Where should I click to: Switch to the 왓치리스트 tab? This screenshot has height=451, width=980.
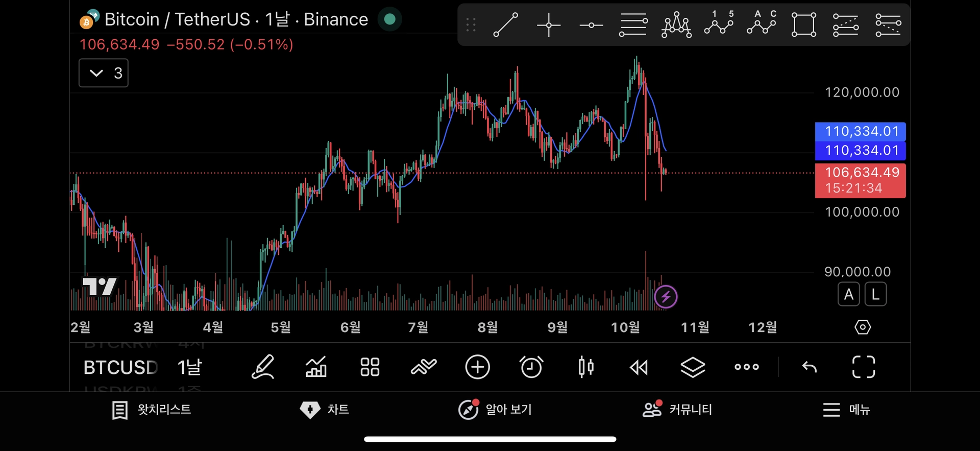[152, 410]
